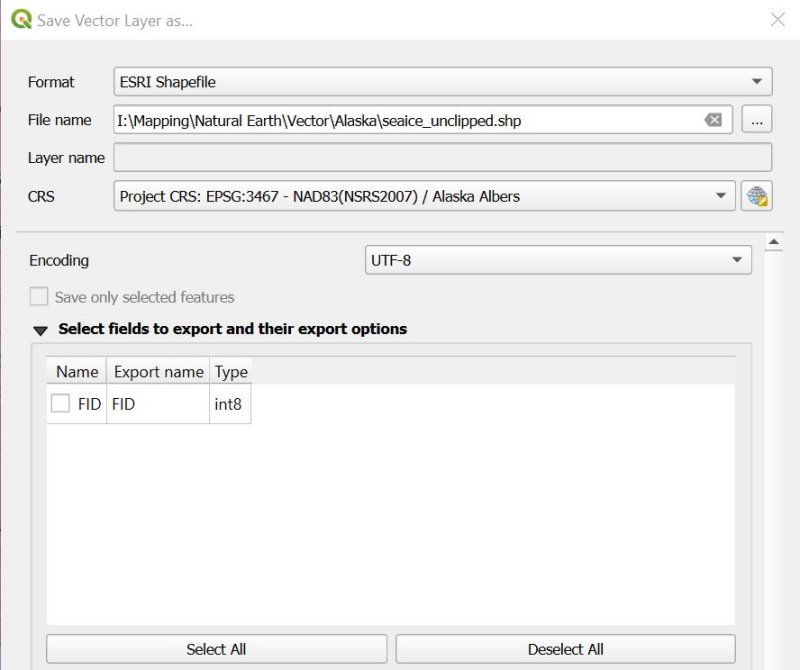Click the Select All button

pyautogui.click(x=216, y=649)
